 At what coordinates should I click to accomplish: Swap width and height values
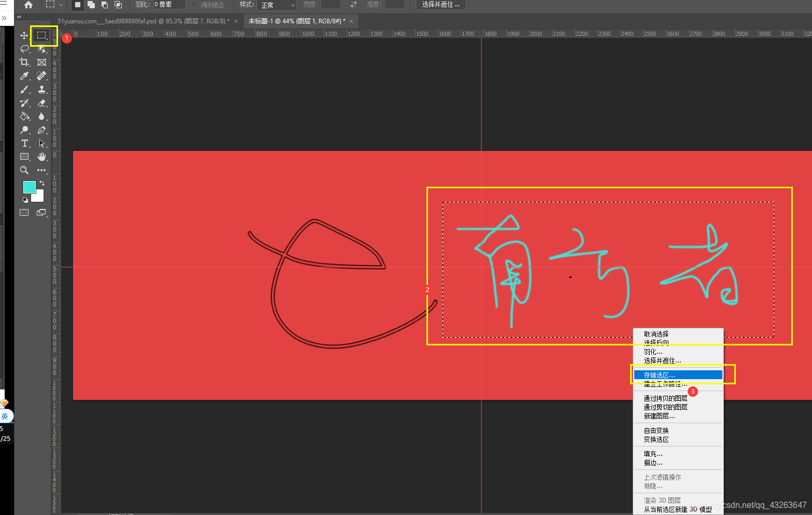353,5
